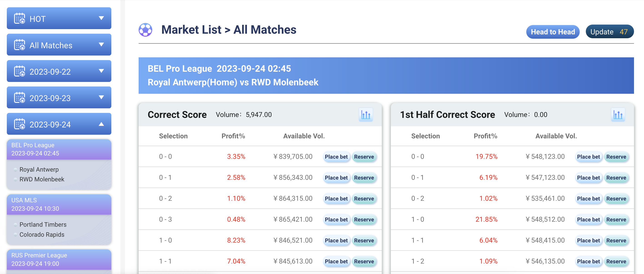Reserve Correct Score 0 - 1

coord(364,178)
